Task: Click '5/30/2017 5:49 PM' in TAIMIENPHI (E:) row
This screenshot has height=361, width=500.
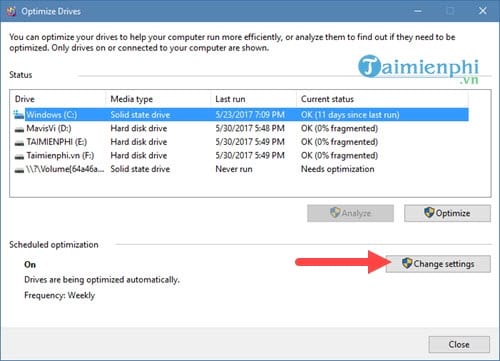Action: [250, 142]
